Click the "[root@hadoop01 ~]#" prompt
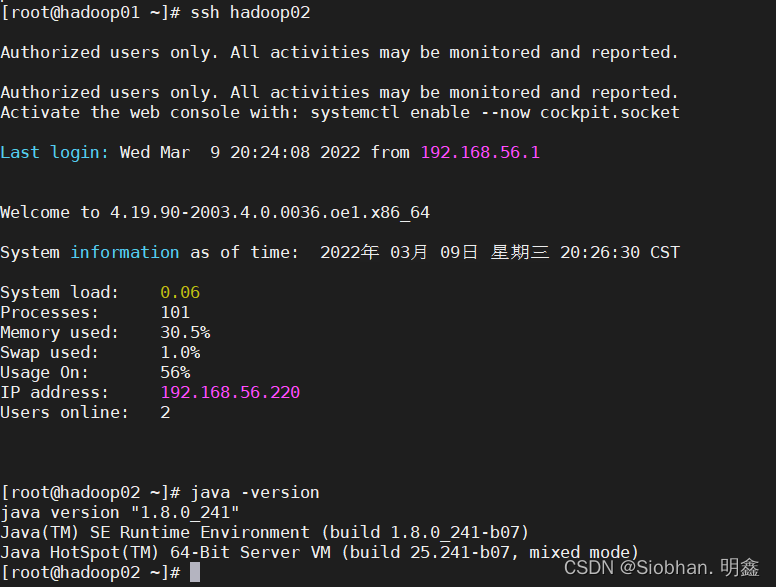 pos(90,12)
